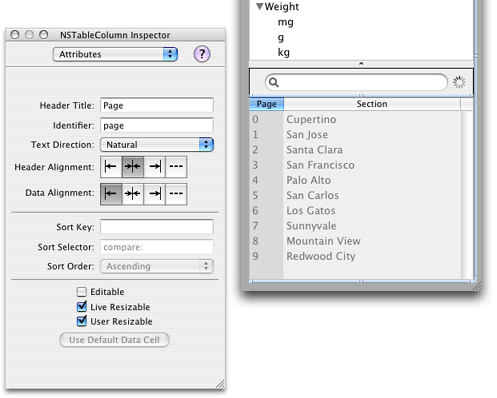Select the Section column header
The width and height of the screenshot is (497, 398).
pyautogui.click(x=372, y=104)
